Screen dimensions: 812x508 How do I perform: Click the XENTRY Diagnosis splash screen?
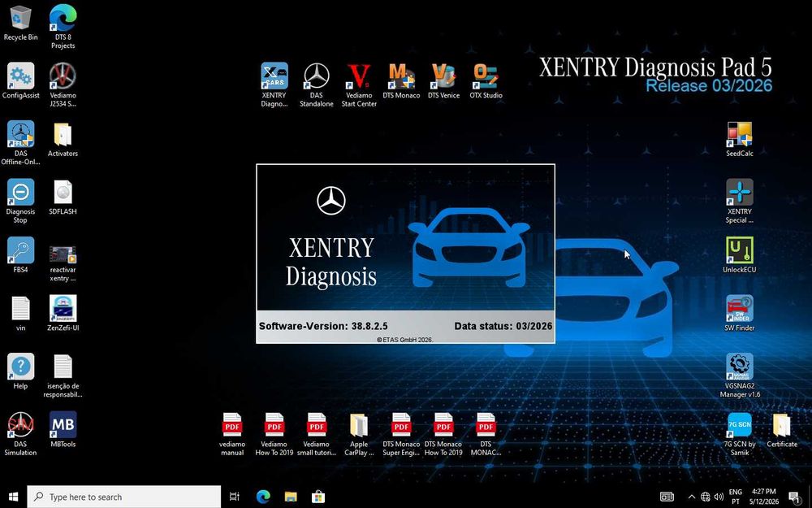[x=405, y=254]
